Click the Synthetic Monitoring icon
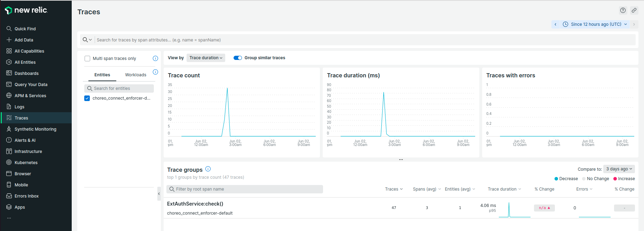 (9, 129)
